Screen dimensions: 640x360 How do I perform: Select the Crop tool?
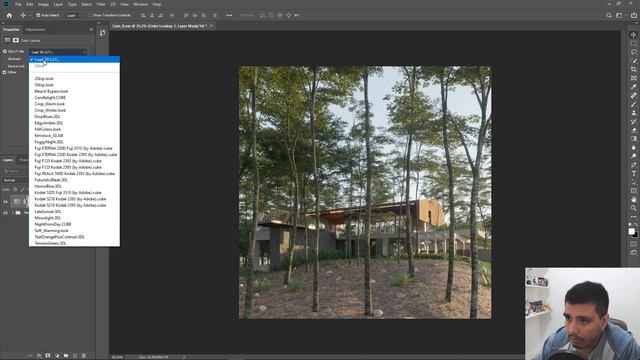click(x=633, y=69)
